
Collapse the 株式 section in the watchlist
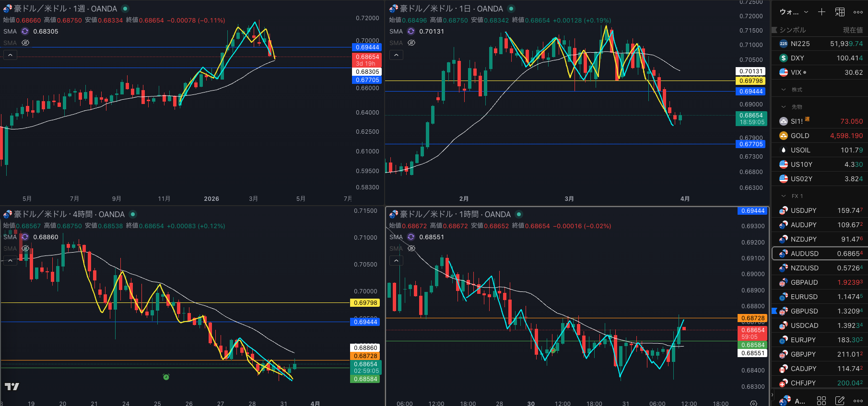point(784,90)
